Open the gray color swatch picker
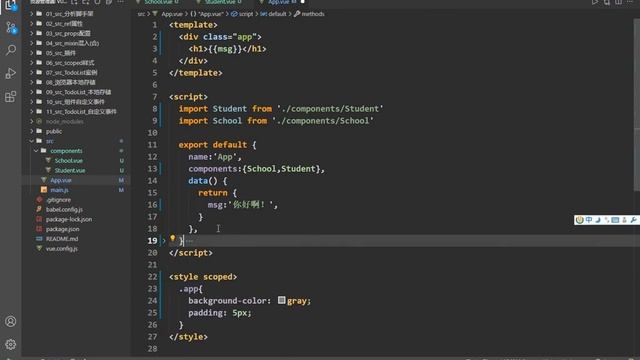 281,300
